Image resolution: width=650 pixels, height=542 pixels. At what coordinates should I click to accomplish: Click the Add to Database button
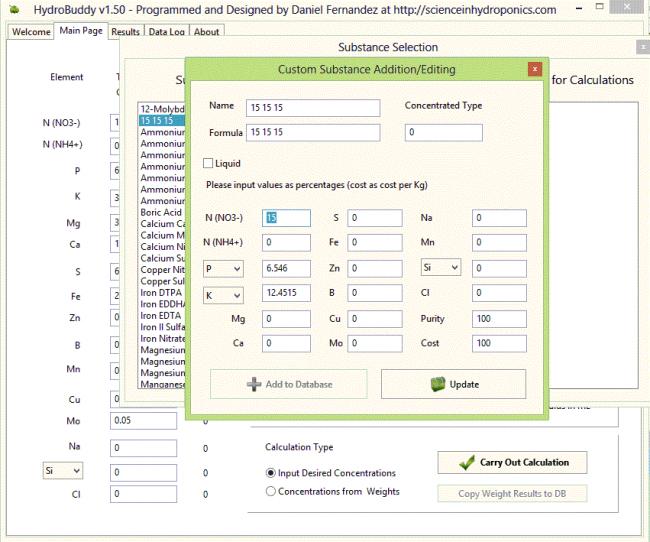pos(289,384)
